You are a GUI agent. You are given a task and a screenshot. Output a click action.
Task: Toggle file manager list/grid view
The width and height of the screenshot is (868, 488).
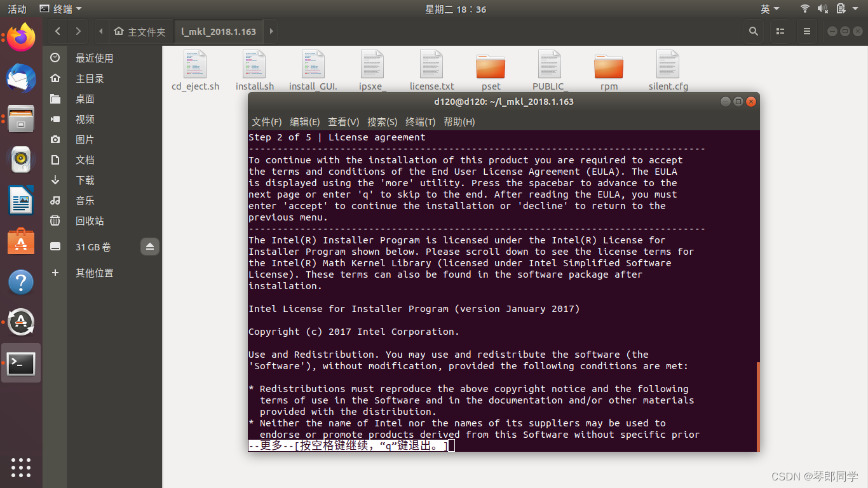pyautogui.click(x=780, y=31)
